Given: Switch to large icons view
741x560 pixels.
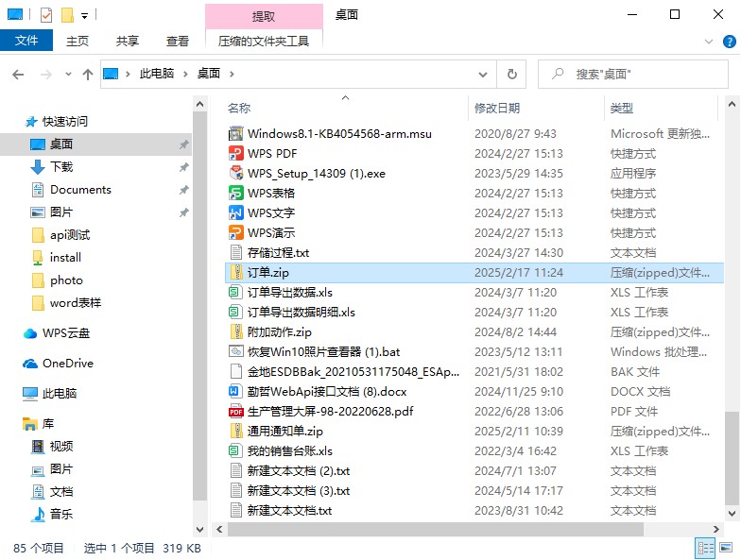Looking at the screenshot, I should pyautogui.click(x=728, y=548).
